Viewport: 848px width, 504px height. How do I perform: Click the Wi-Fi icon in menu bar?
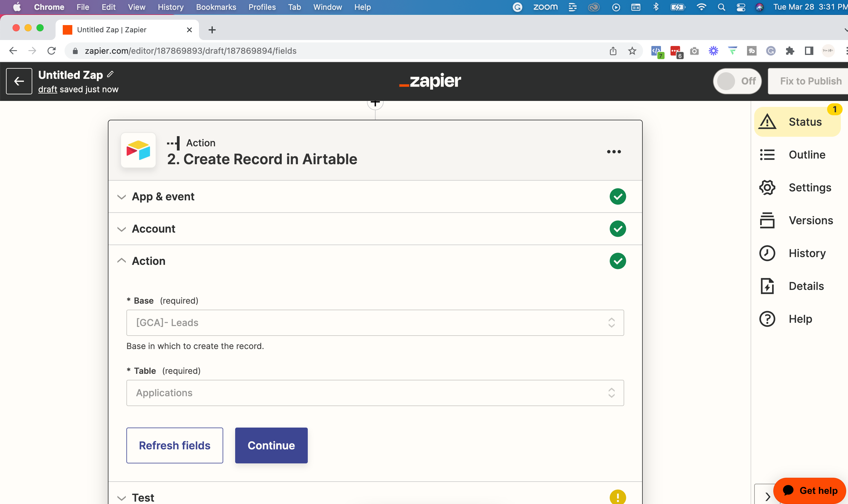pyautogui.click(x=701, y=7)
